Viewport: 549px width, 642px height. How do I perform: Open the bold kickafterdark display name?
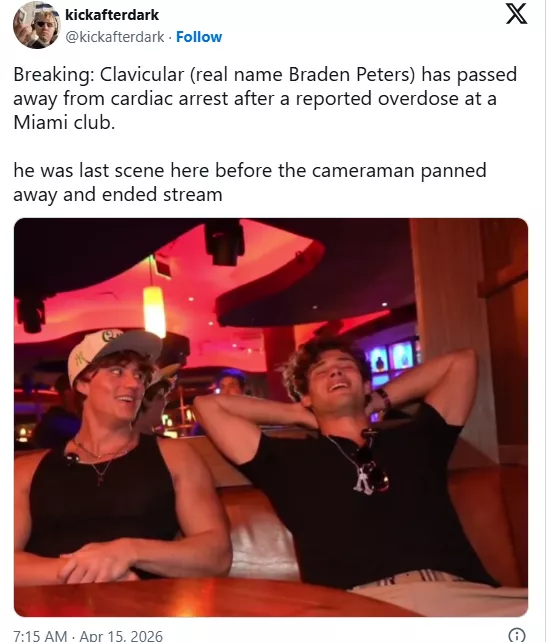tap(112, 15)
